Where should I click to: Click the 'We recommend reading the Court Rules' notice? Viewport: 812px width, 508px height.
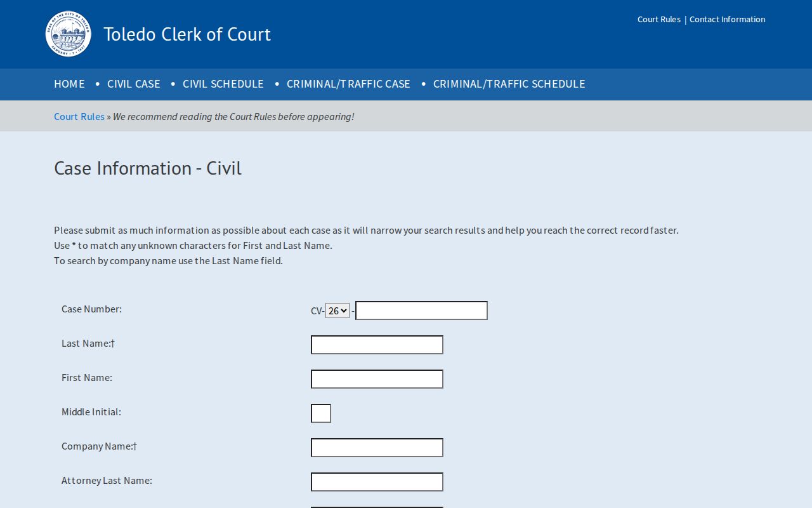click(x=233, y=116)
